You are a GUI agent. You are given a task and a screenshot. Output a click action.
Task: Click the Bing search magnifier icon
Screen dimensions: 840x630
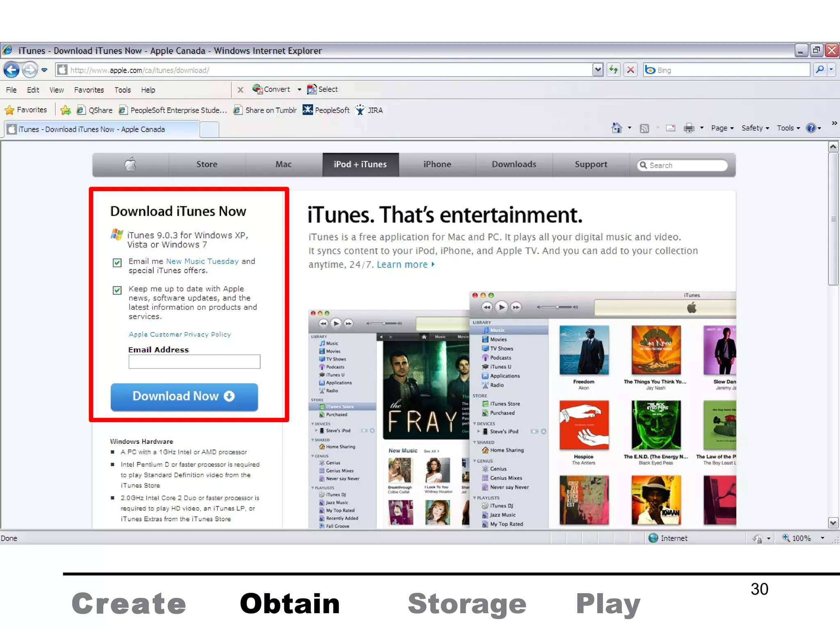819,70
